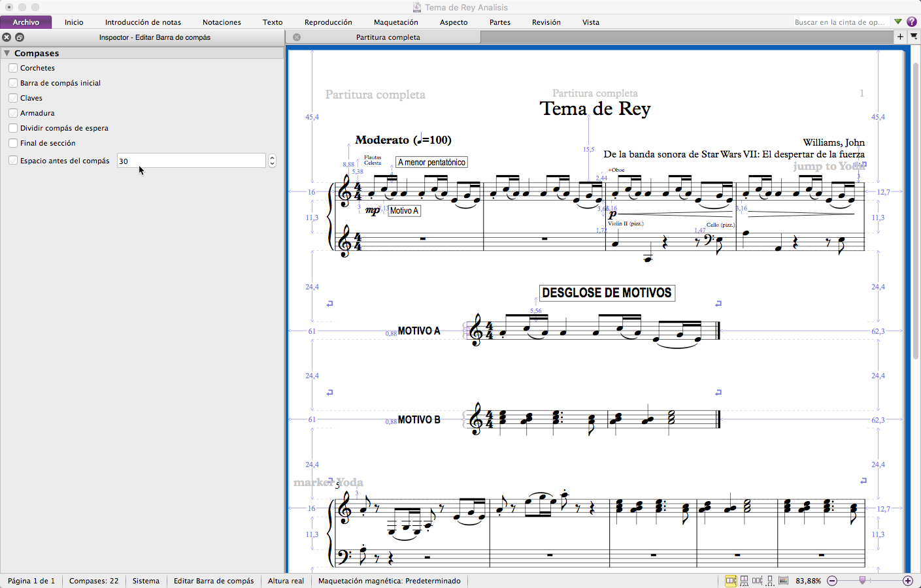Image resolution: width=921 pixels, height=588 pixels.
Task: Enable Dividir compás de espera
Action: 13,128
